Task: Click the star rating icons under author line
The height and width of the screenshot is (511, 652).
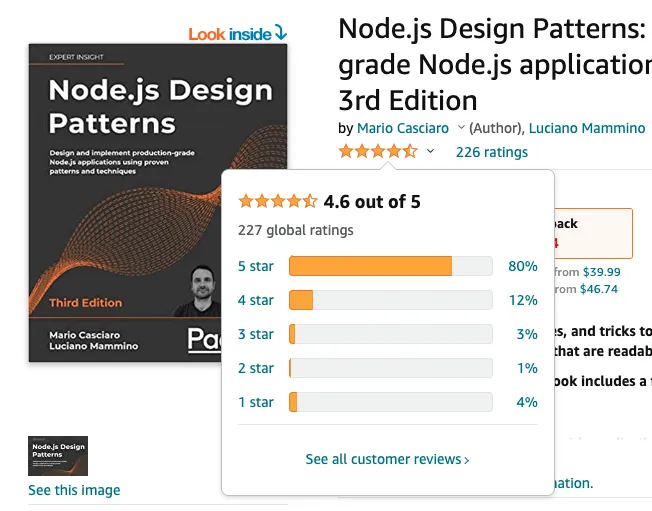Action: (x=378, y=151)
